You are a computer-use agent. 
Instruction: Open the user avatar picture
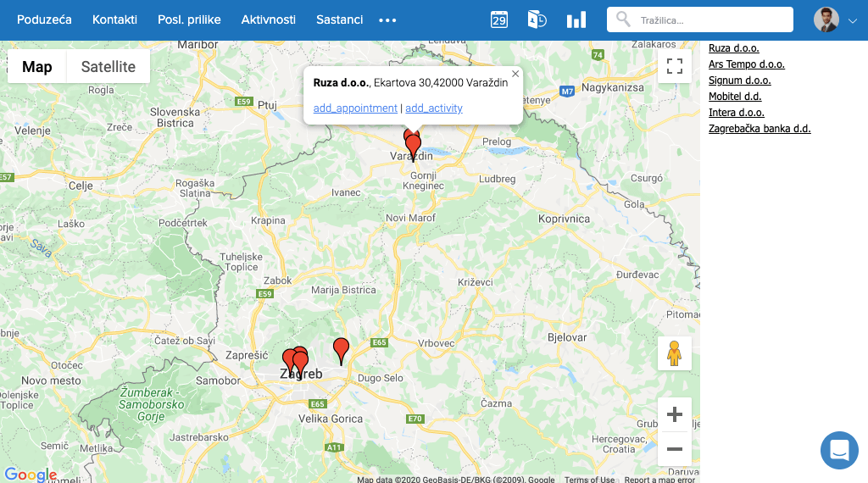pyautogui.click(x=826, y=20)
